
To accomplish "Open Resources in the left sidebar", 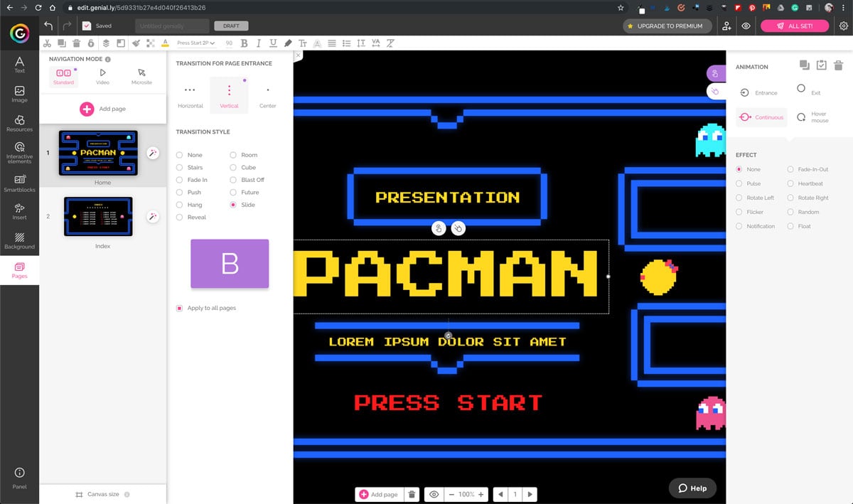I will (19, 124).
